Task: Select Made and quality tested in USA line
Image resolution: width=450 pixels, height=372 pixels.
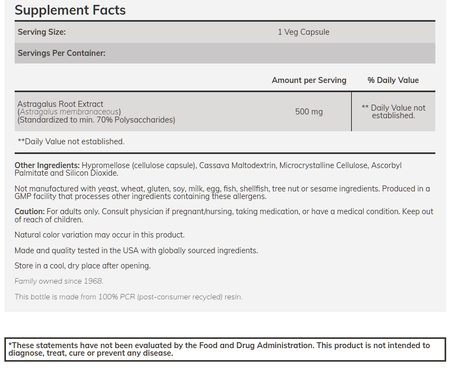Action: tap(136, 250)
